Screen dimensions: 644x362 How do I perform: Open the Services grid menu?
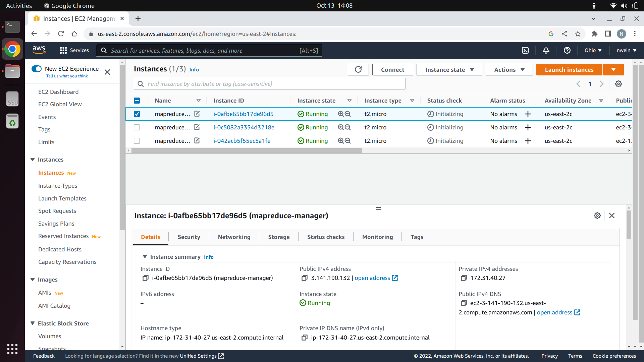coord(63,50)
